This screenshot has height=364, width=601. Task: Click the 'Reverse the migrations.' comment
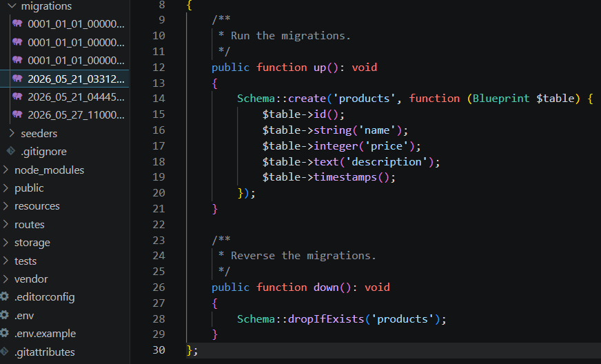click(303, 256)
